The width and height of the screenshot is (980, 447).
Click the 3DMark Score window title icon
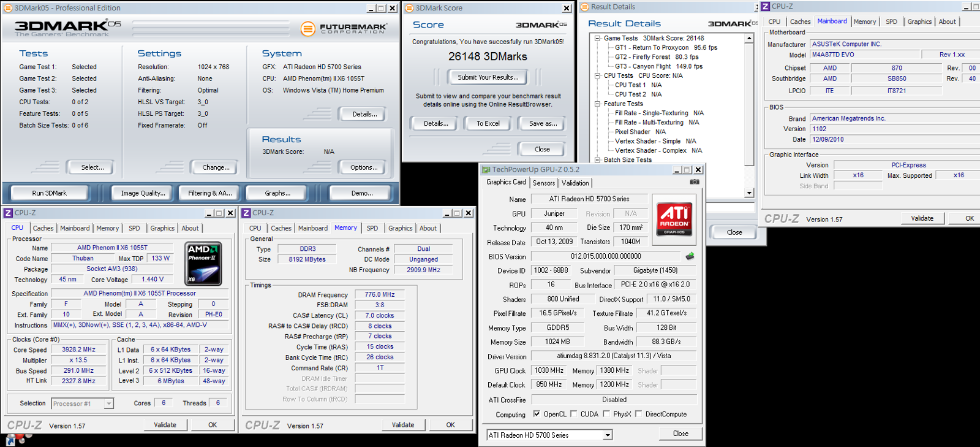pos(409,8)
